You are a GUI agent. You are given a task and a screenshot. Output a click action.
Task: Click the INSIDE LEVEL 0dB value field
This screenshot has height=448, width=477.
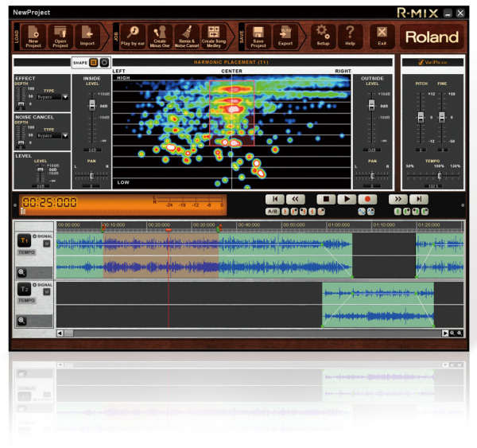pyautogui.click(x=92, y=150)
